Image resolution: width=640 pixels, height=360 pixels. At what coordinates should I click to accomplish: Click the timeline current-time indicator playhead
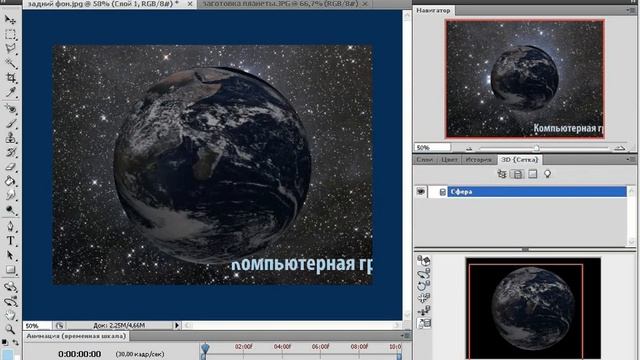click(x=205, y=349)
